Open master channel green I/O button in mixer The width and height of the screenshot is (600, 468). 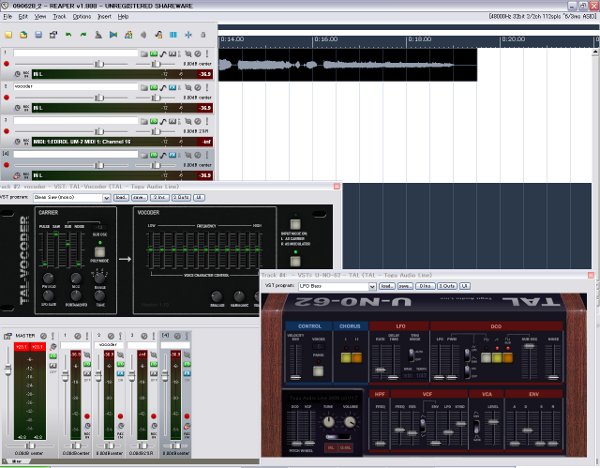pyautogui.click(x=53, y=356)
